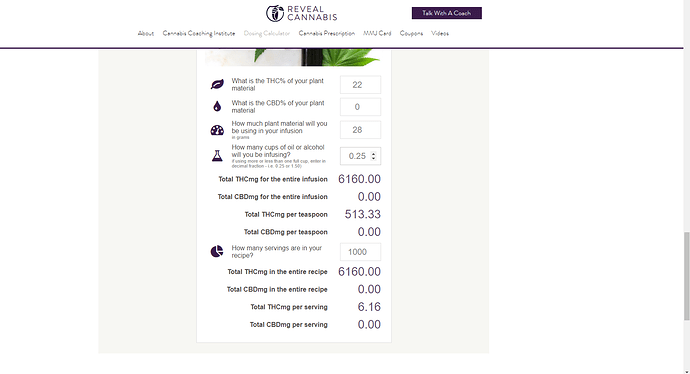Click the 'Total THCmg for the entire infusion' label

tap(273, 179)
